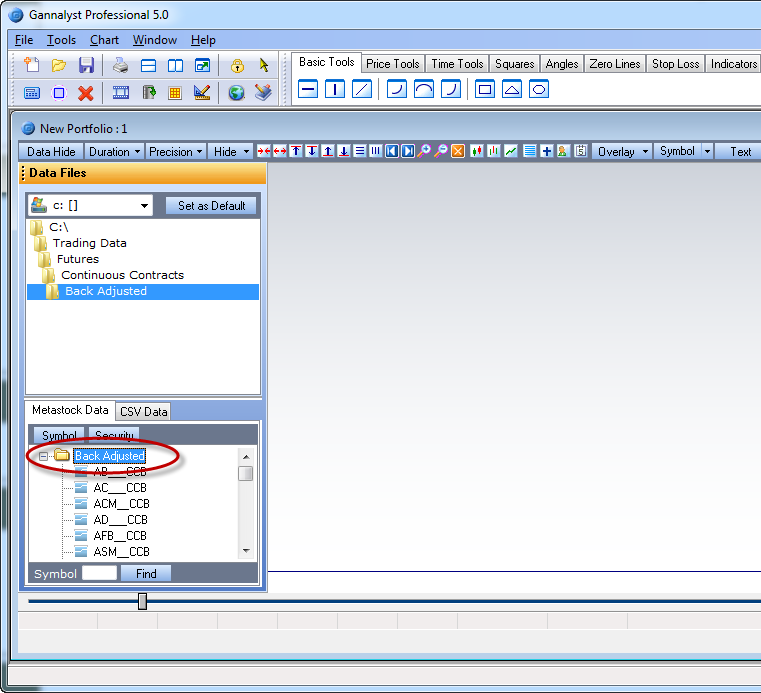Jump to last bar with right skip icon
Screen dimensions: 761x693
[408, 151]
